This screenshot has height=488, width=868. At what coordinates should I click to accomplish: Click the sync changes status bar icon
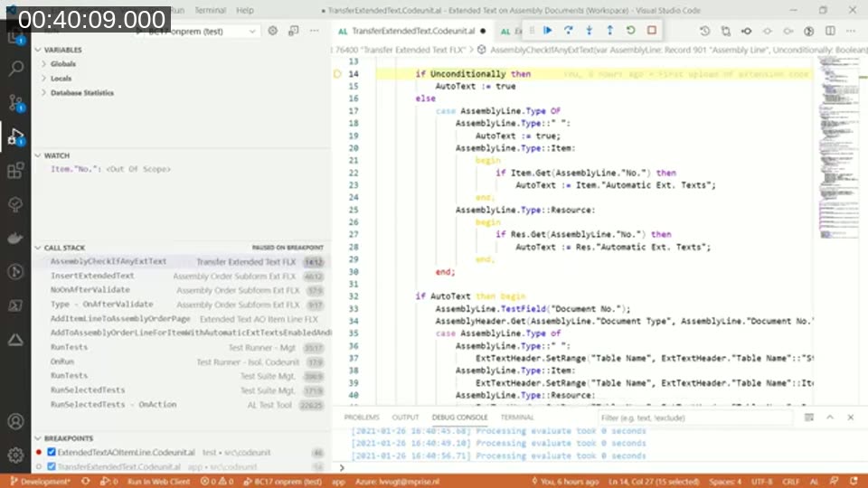[86, 482]
